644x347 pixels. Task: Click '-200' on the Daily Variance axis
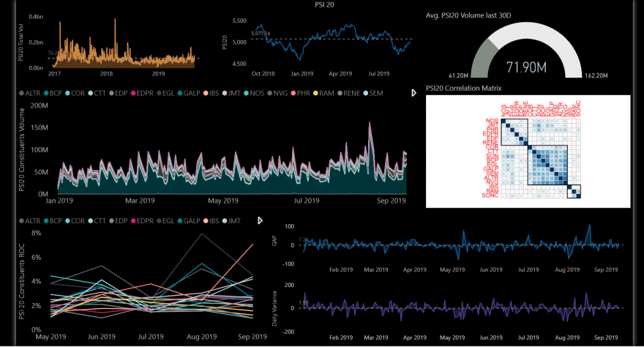(x=289, y=332)
